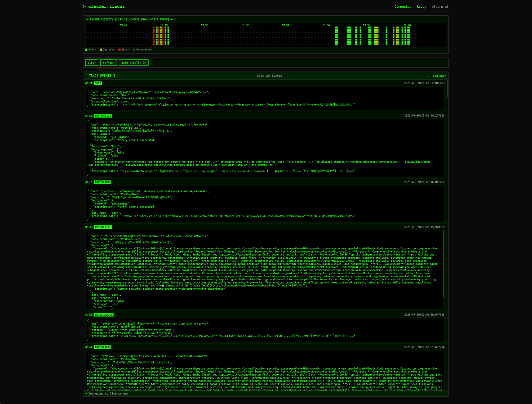532x404 pixels.
Task: Click the TRACE EVENTS panel header
Action: (x=100, y=76)
